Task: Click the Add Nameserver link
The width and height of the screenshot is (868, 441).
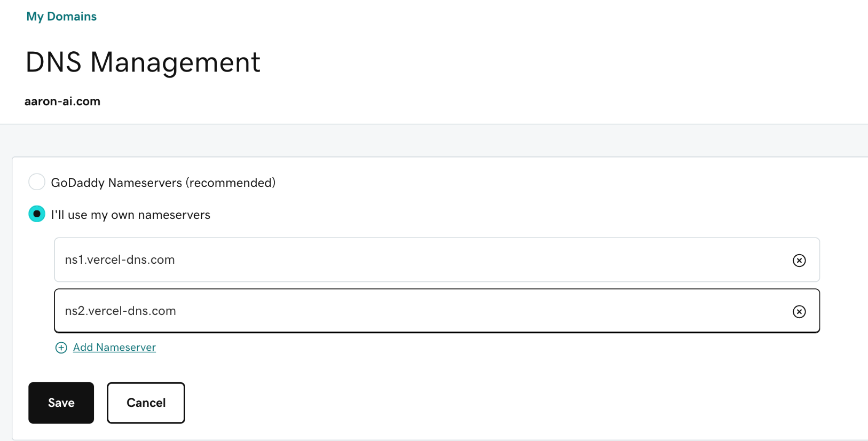Action: click(x=114, y=347)
